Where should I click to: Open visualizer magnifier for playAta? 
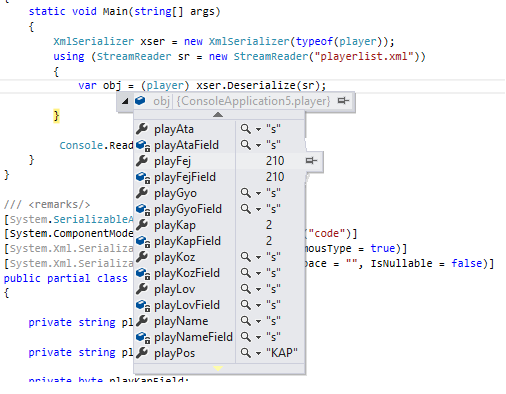246,129
